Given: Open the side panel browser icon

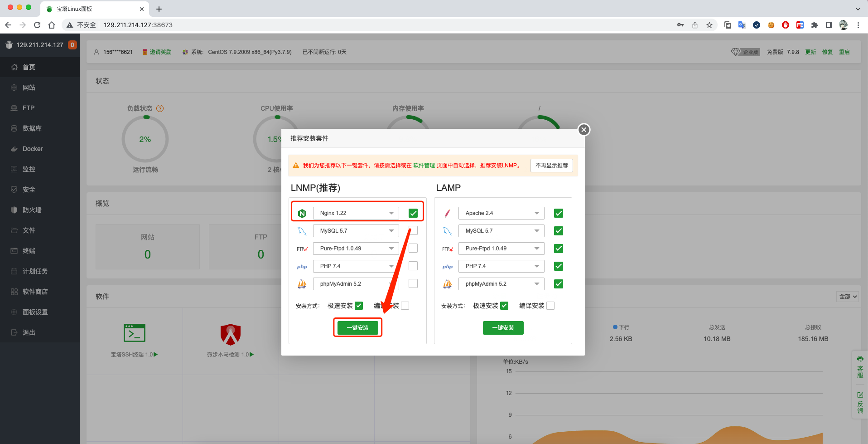Looking at the screenshot, I should 829,25.
